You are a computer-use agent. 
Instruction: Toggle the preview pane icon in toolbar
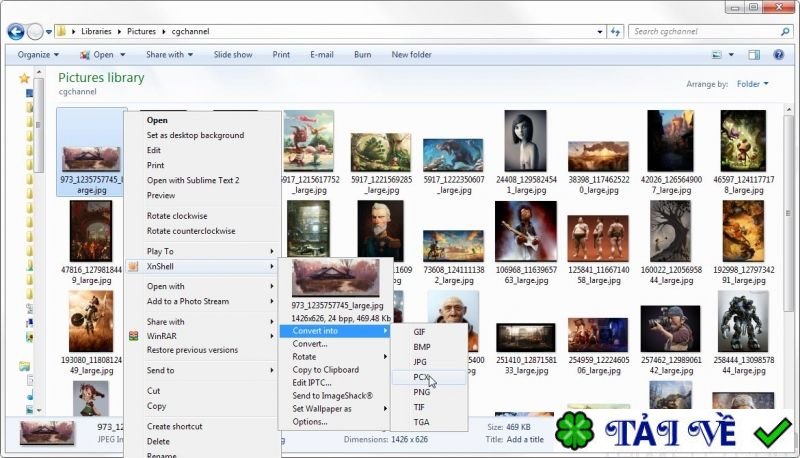point(756,55)
